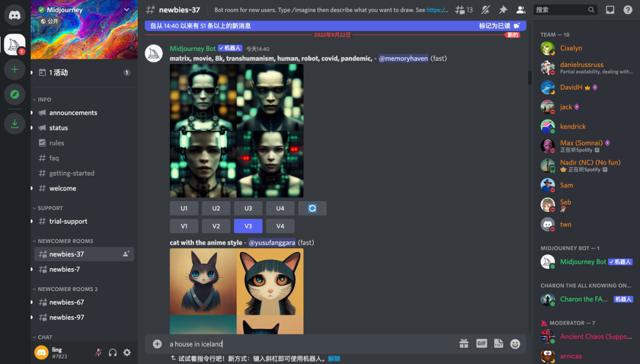Click ling user avatar in bottom panel
The width and height of the screenshot is (640, 364).
click(41, 352)
